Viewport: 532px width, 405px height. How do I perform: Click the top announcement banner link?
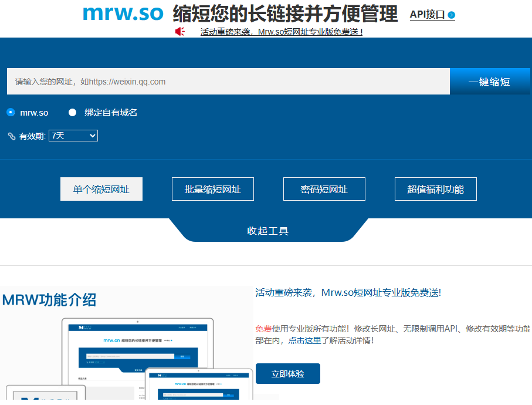(282, 32)
